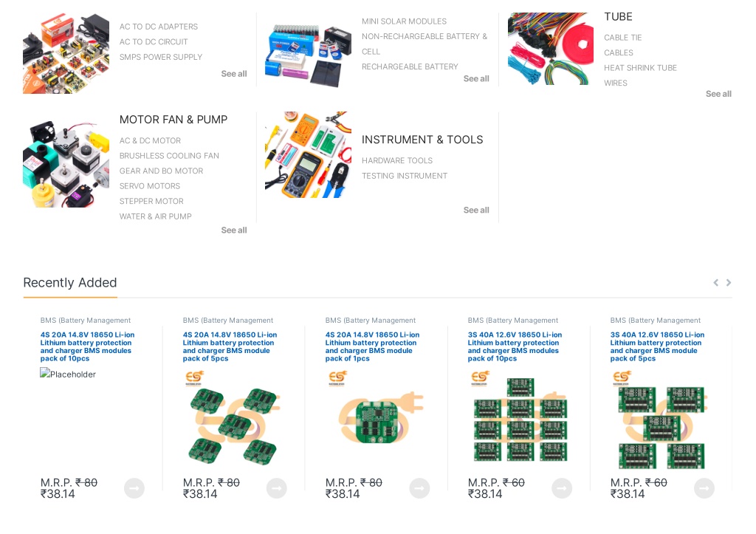Open the SMPS Power Supply subcategory
Viewport: 756px width, 534px height.
160,57
